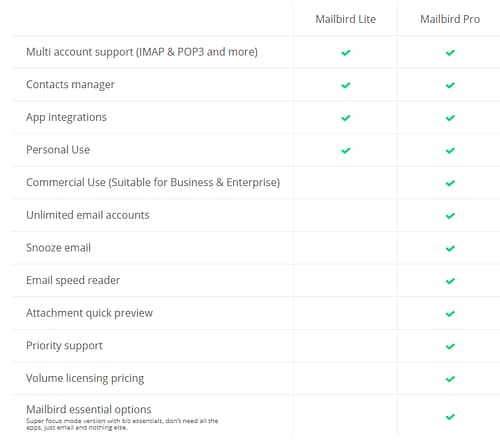The width and height of the screenshot is (500, 446).
Task: Click the Pro checkmark for App integrations
Action: (x=450, y=118)
